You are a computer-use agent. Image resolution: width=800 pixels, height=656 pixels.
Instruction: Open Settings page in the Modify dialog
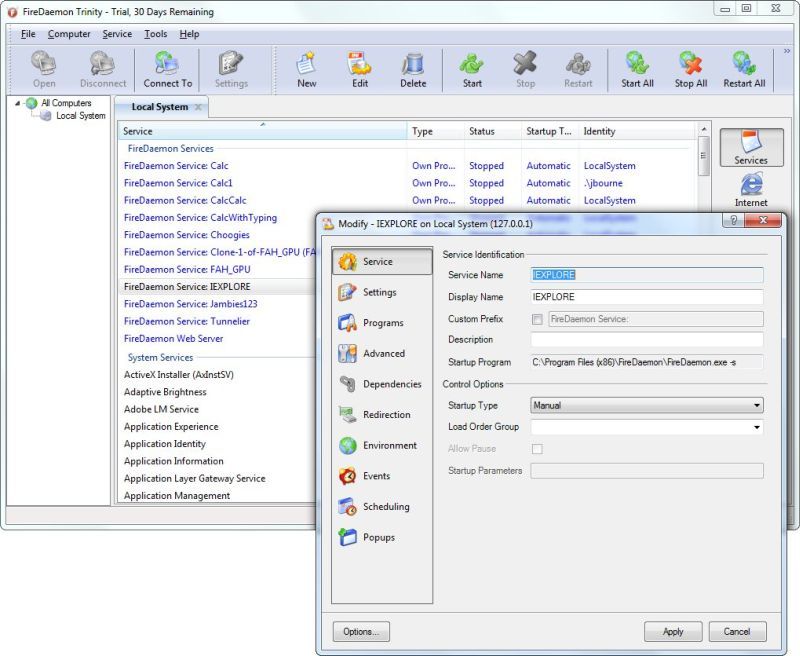[x=382, y=292]
